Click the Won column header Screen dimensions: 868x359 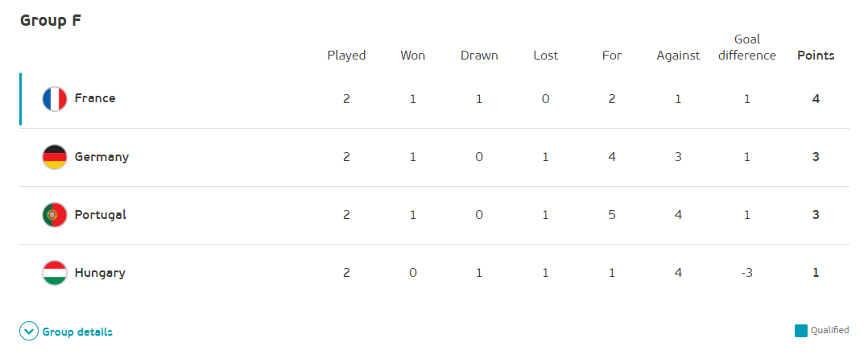tap(413, 56)
